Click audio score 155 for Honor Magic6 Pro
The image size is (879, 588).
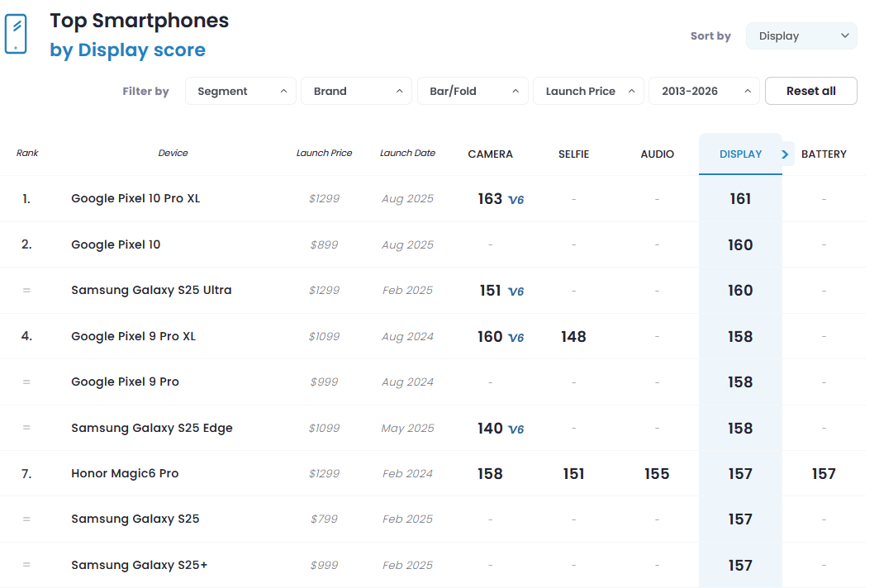tap(657, 474)
